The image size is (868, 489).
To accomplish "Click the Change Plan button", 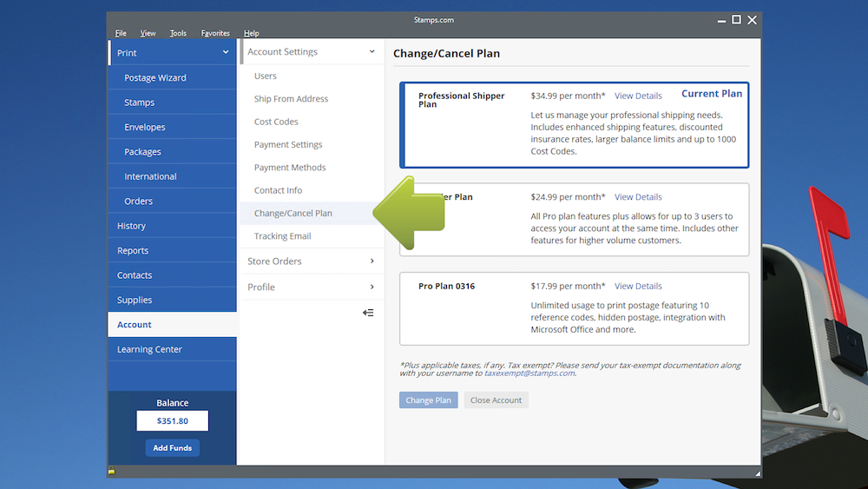I will tap(429, 400).
